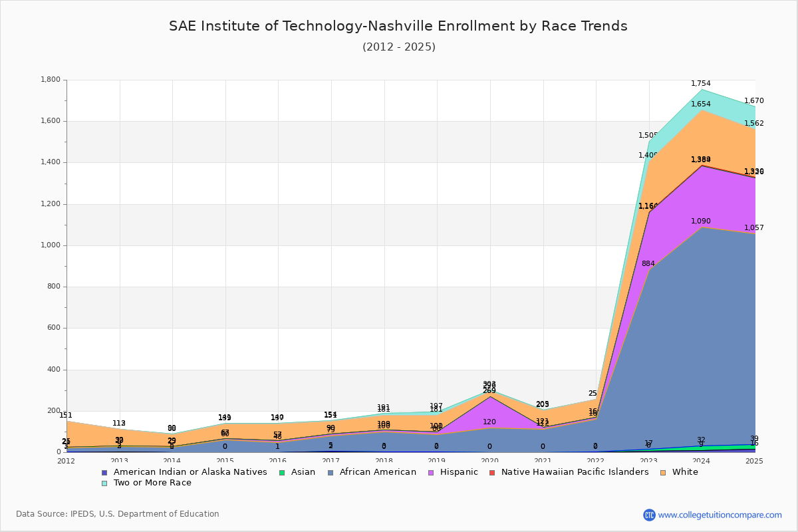The width and height of the screenshot is (798, 532).
Task: Toggle the Two or More Race legend label
Action: click(x=152, y=483)
